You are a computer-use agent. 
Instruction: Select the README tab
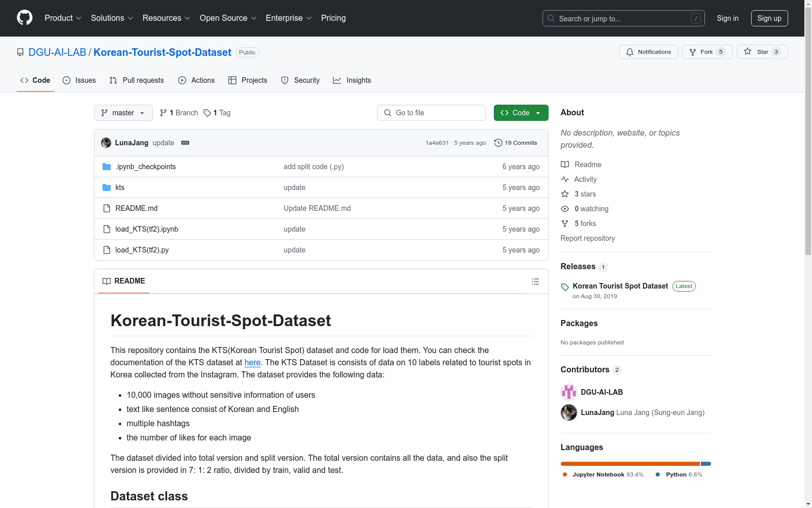pos(124,281)
